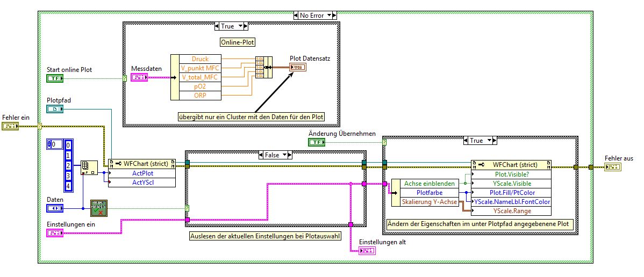The width and height of the screenshot is (644, 277).
Task: Click the comment 'Auslesen der aktuellen Einstellungen…'
Action: (x=266, y=236)
